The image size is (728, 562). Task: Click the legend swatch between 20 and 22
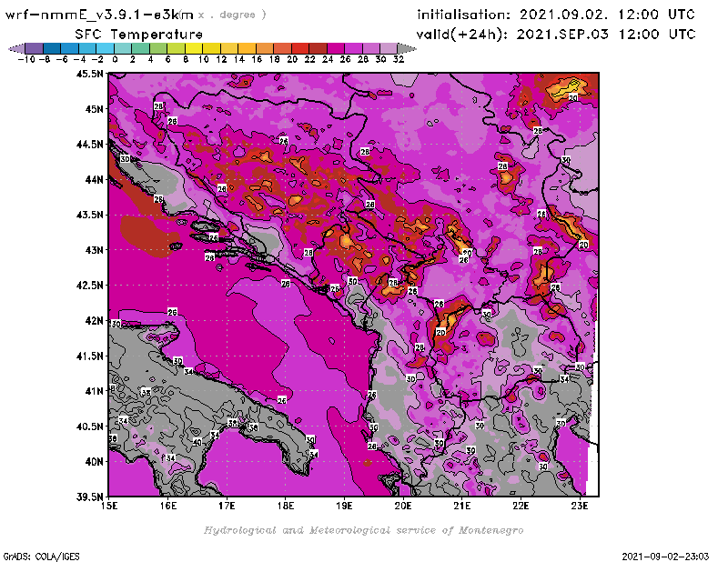(x=300, y=48)
